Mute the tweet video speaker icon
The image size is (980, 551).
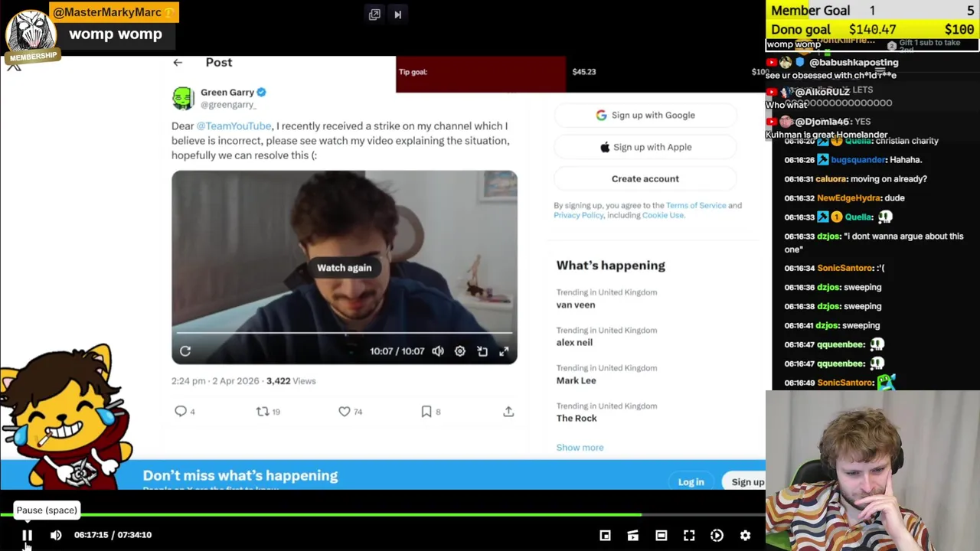click(438, 351)
